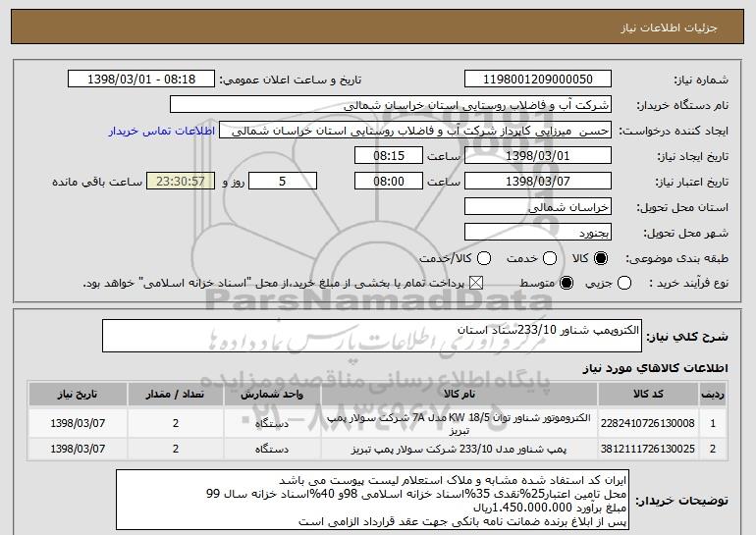Click the ساعت باقی مانده label
The width and height of the screenshot is (756, 535).
click(97, 182)
